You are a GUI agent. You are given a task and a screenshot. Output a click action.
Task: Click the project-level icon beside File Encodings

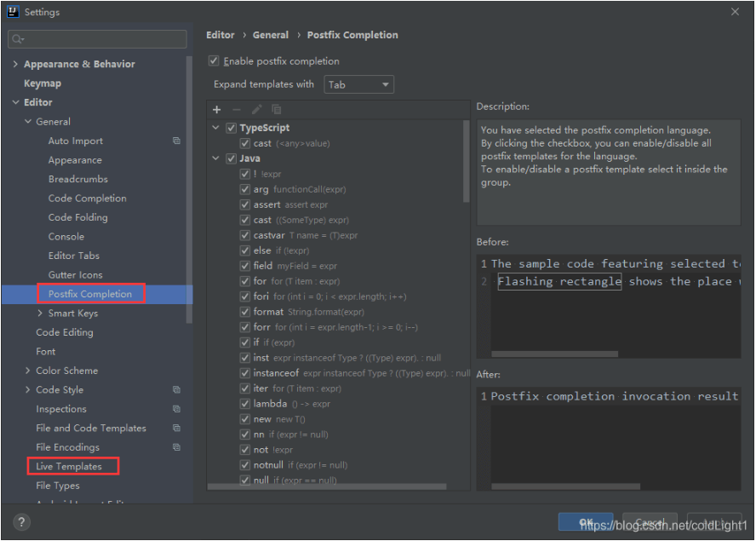point(176,447)
